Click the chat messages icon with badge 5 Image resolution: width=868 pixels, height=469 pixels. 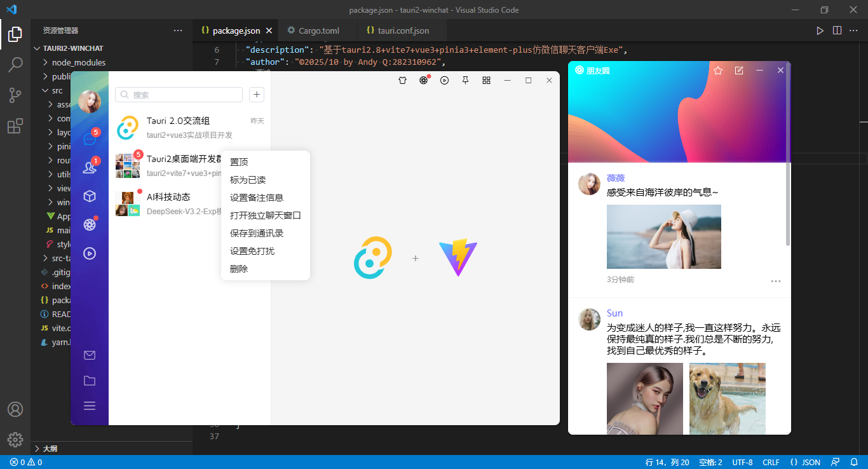[x=90, y=139]
